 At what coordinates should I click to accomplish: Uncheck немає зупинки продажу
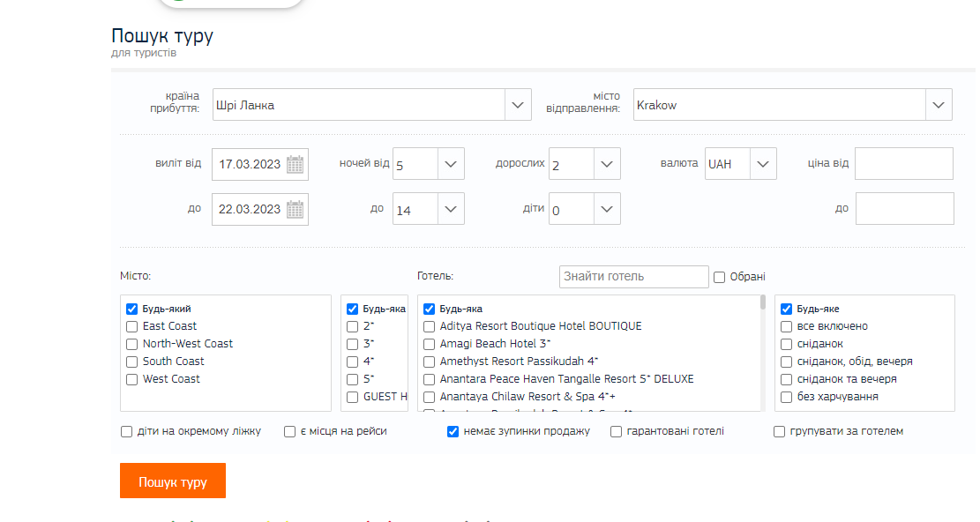click(x=453, y=431)
